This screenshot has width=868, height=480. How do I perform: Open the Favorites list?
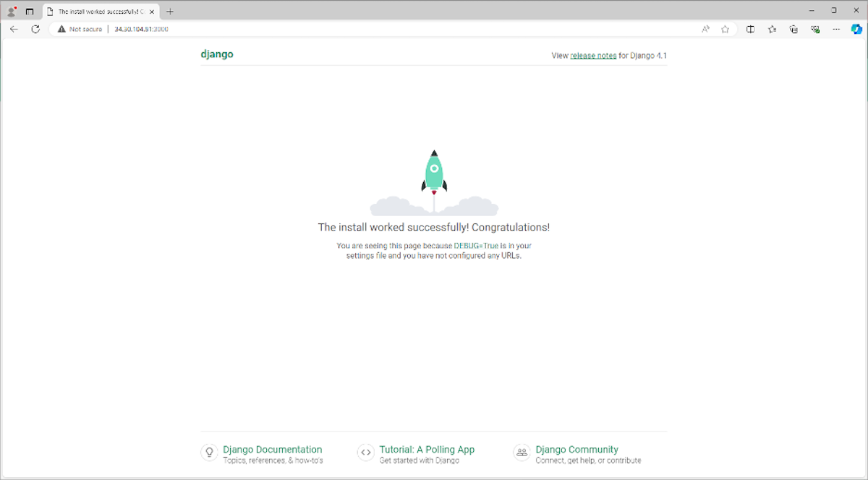772,29
